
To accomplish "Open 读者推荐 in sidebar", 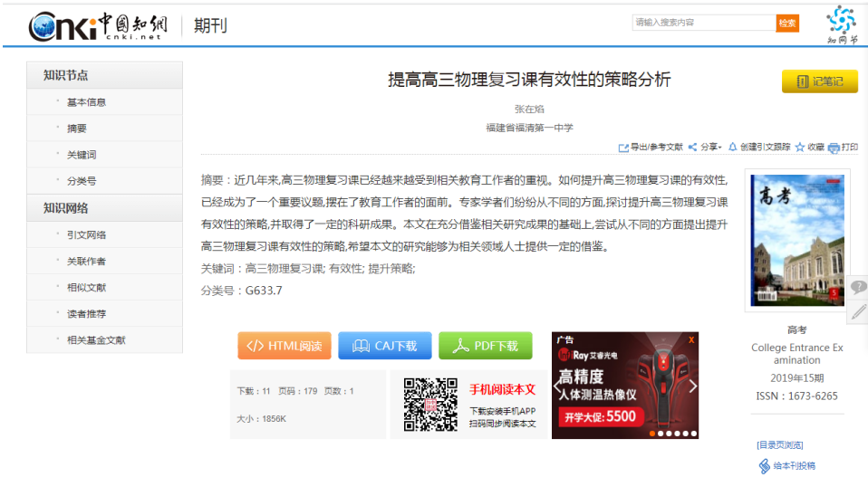I will (x=86, y=313).
